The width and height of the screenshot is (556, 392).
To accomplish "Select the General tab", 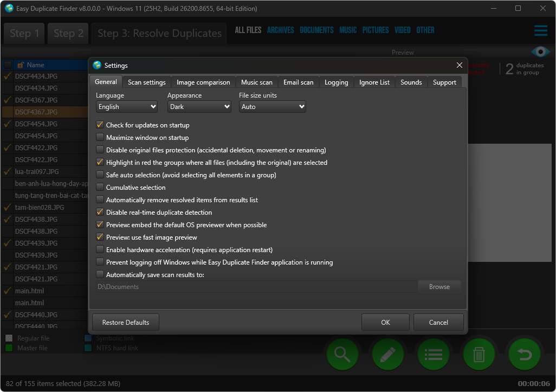I will 106,81.
